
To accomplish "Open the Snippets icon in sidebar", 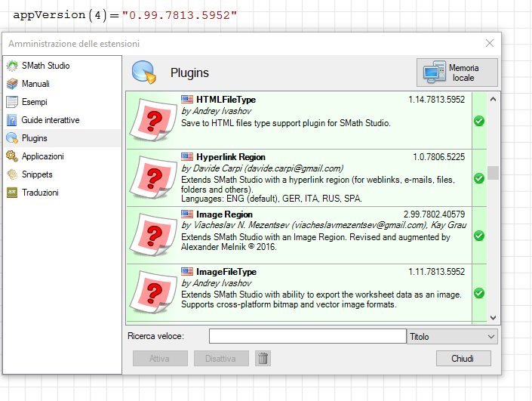I will pyautogui.click(x=12, y=174).
